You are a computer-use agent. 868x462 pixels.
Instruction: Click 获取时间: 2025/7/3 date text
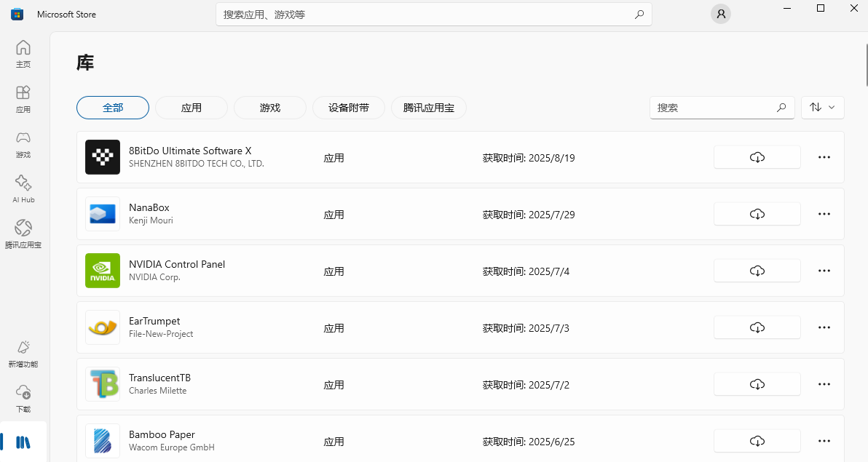(526, 328)
